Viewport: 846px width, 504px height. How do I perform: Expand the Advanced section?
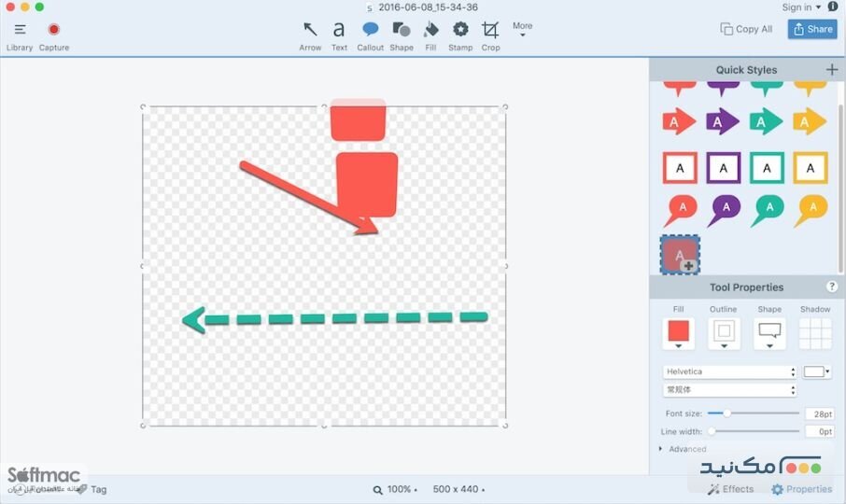tap(683, 449)
